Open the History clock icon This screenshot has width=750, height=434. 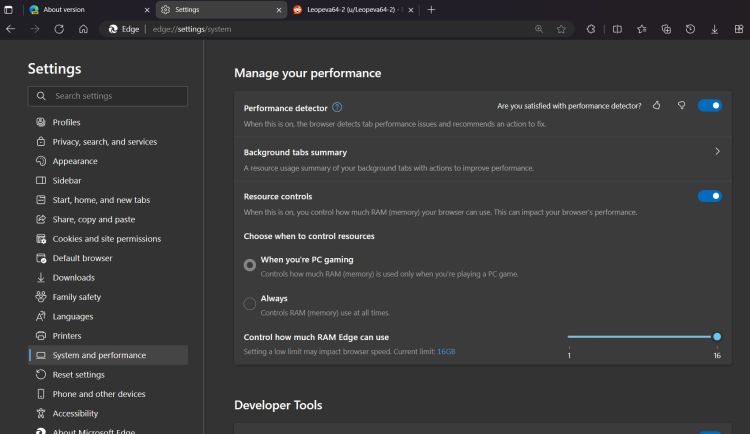tap(690, 29)
